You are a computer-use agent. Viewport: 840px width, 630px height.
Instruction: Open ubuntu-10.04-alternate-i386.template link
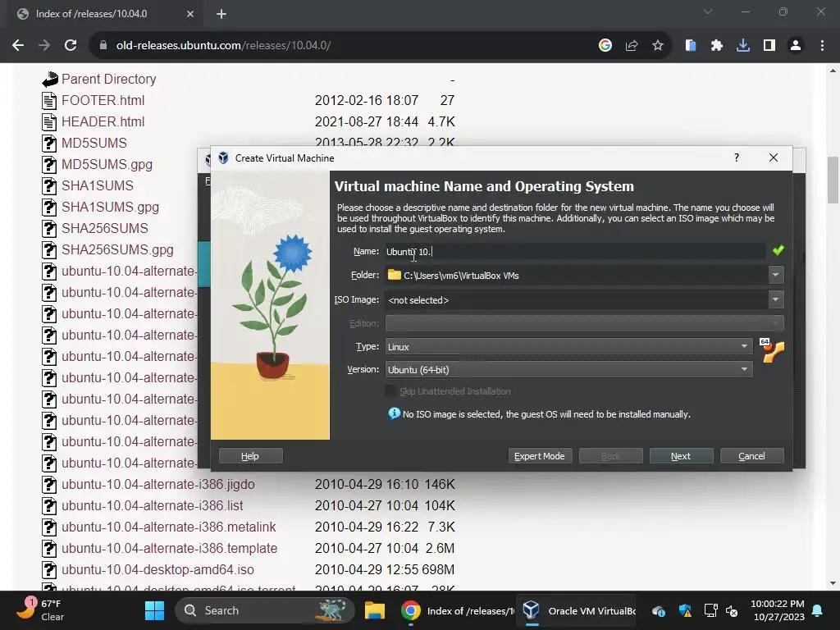169,549
